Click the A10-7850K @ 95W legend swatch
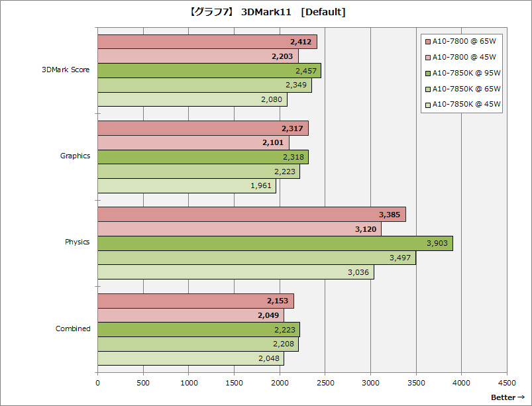The width and height of the screenshot is (532, 406). pos(428,73)
